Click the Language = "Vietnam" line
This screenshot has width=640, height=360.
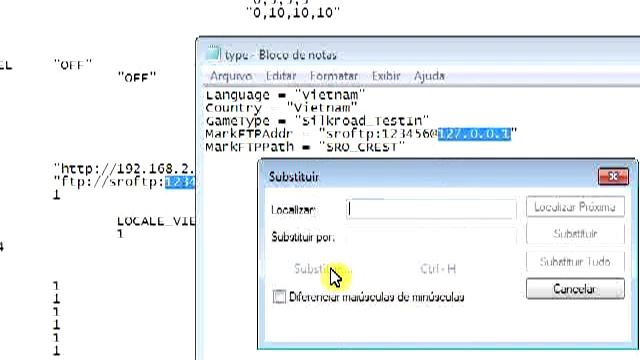(285, 95)
